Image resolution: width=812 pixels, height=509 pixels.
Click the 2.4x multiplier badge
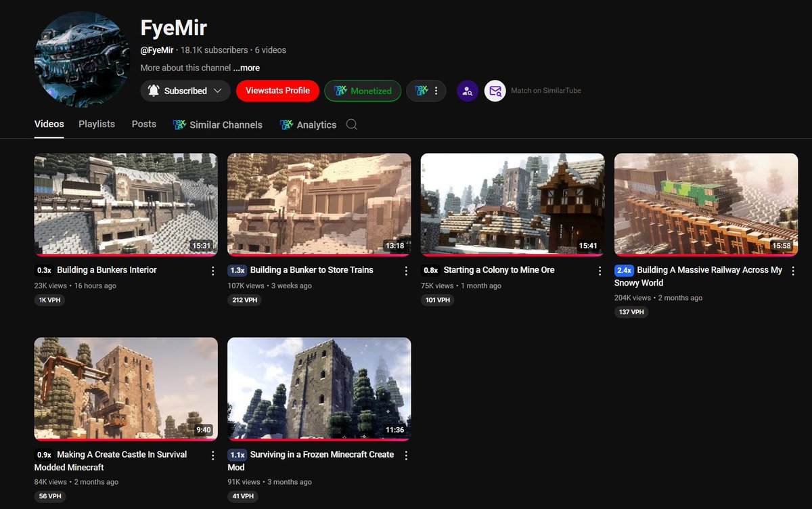(624, 270)
